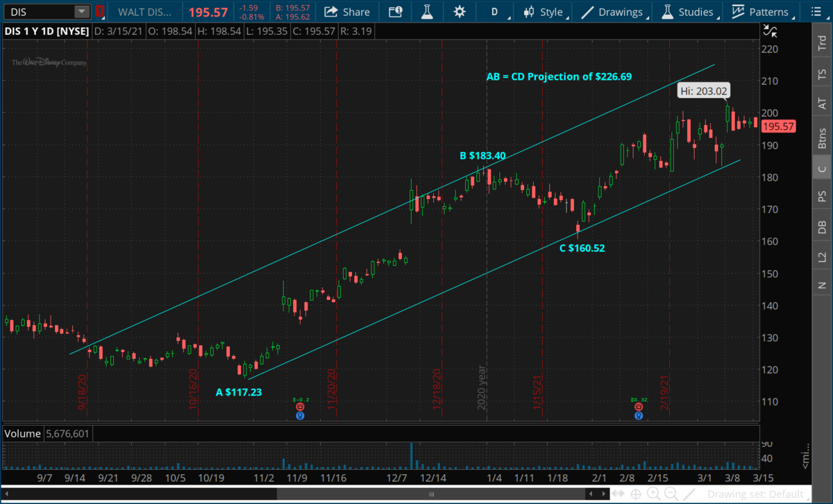
Task: Select the A $117.23 annotation
Action: pos(239,392)
